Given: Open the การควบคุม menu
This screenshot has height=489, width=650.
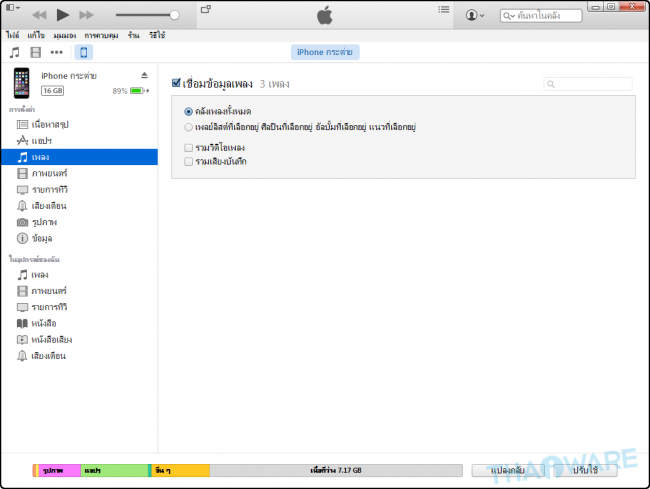Looking at the screenshot, I should pos(102,35).
